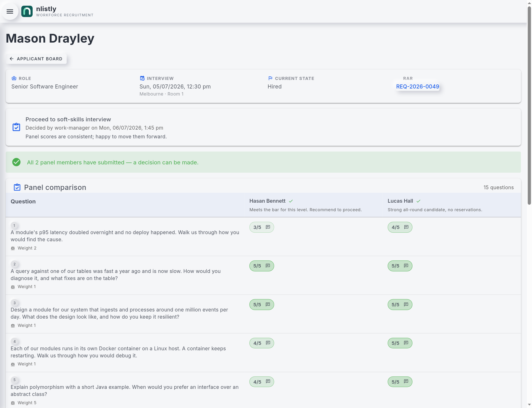532x408 pixels.
Task: Click the p95 latency question text
Action: (x=125, y=236)
